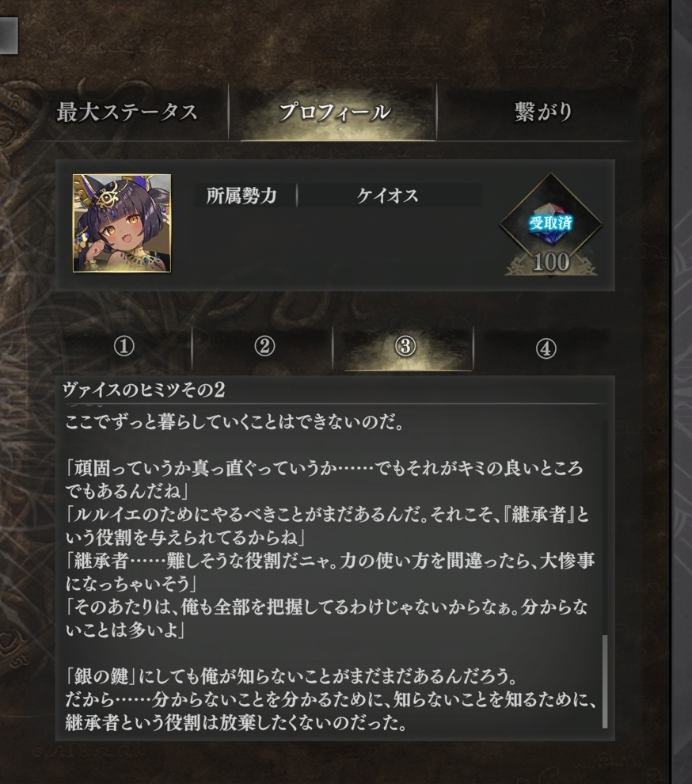Select the プロフィール tab

click(x=334, y=112)
